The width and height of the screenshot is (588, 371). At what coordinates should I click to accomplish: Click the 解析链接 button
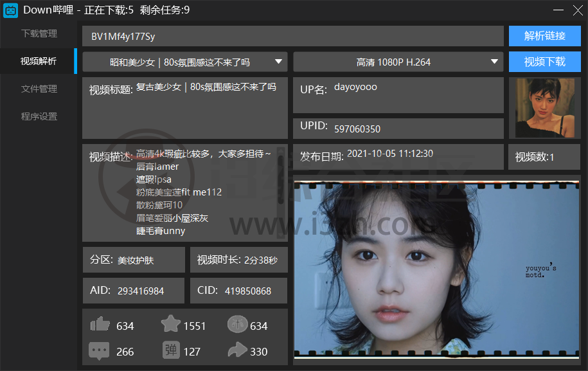[544, 36]
